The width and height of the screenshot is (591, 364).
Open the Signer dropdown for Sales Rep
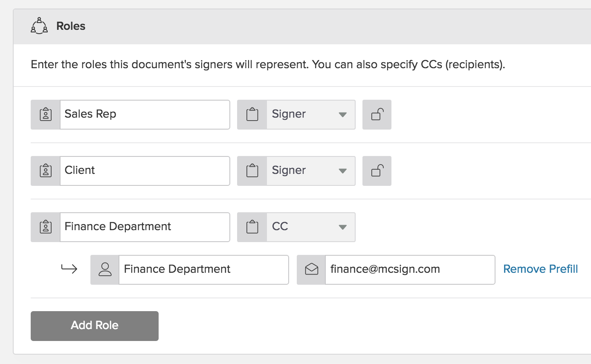coord(311,115)
